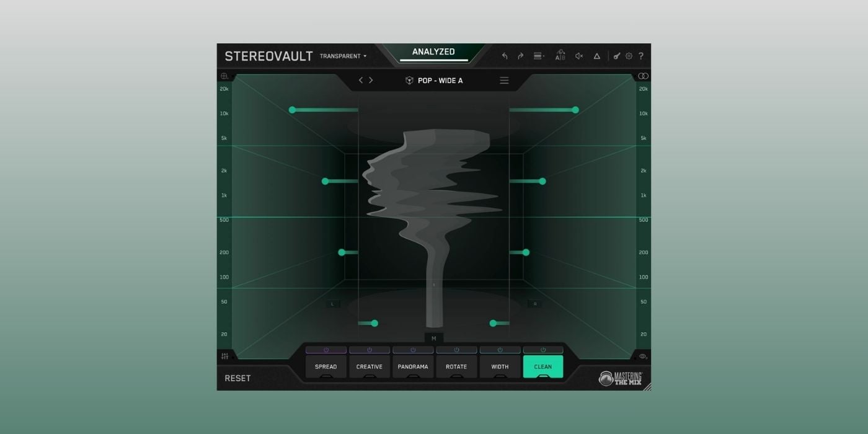The image size is (868, 434).
Task: Click the left high-band slider handle near 10k
Action: point(292,110)
